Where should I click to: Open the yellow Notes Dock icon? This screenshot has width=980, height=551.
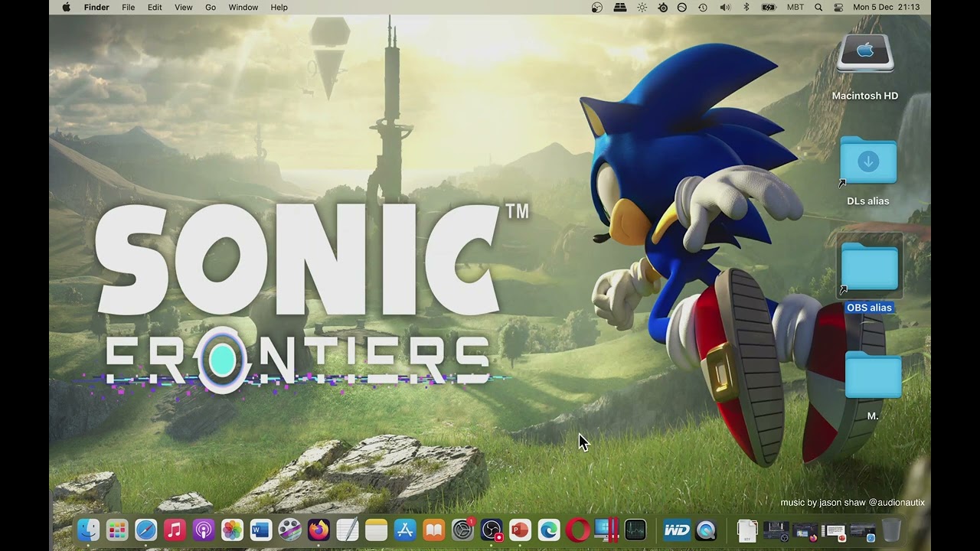pos(376,530)
